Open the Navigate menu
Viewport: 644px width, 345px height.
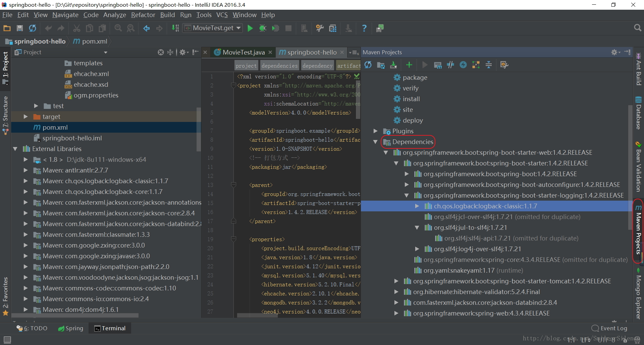click(x=65, y=15)
